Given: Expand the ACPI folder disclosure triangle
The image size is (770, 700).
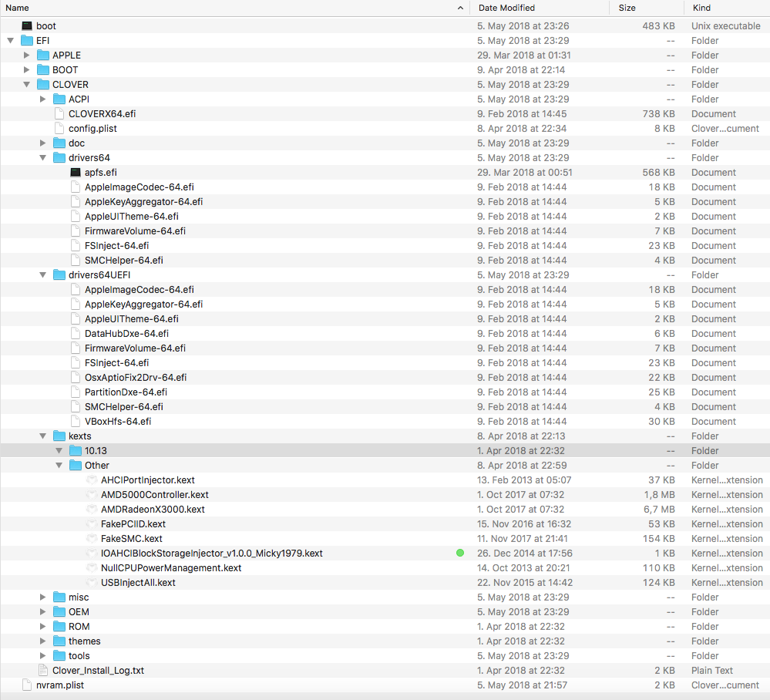Looking at the screenshot, I should (42, 99).
